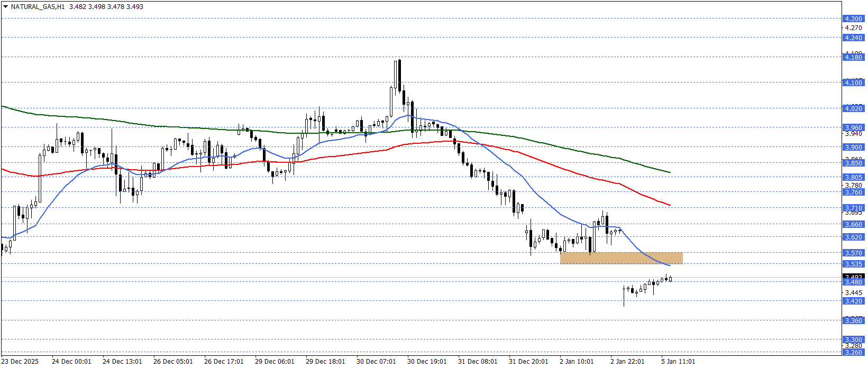Click the 2 Jan 10:01 time label
868x368 pixels.
pos(577,362)
